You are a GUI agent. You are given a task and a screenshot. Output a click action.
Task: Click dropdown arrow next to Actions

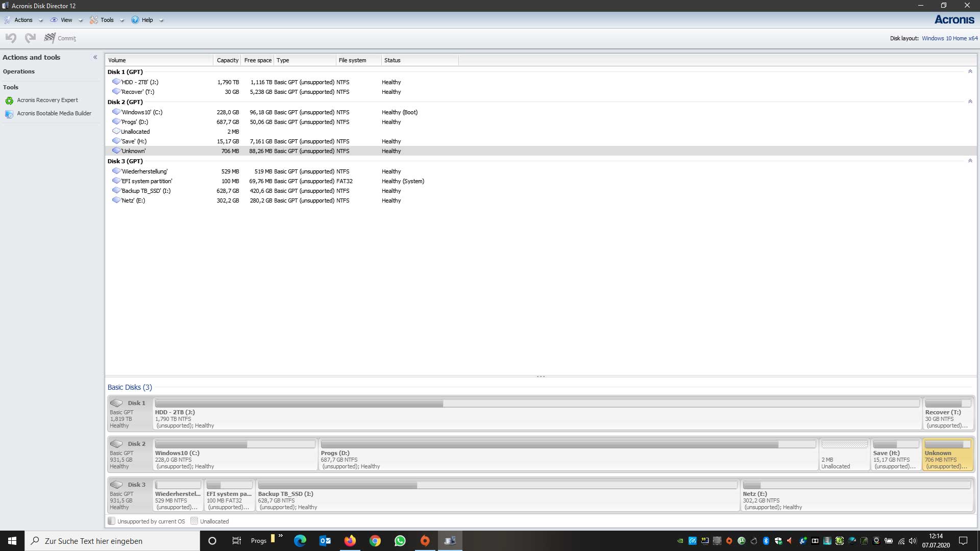tap(41, 20)
